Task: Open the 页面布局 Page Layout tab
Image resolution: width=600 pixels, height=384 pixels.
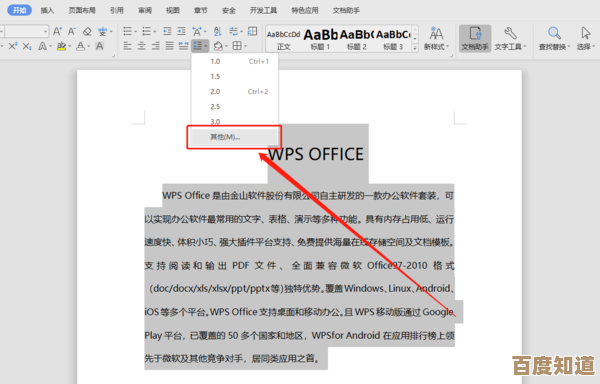Action: 82,10
